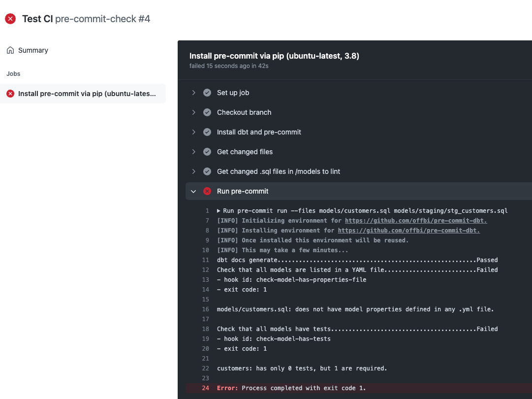This screenshot has width=532, height=399.
Task: Open the pre-commit-dbt link on line 7
Action: point(416,221)
